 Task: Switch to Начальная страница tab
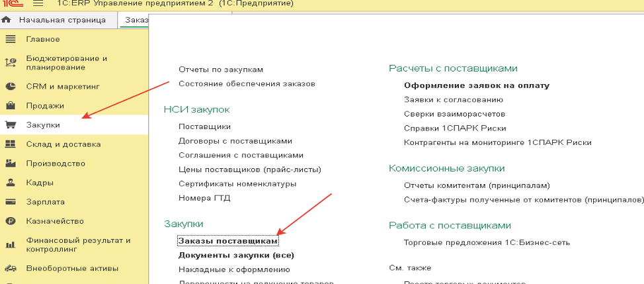pos(58,20)
